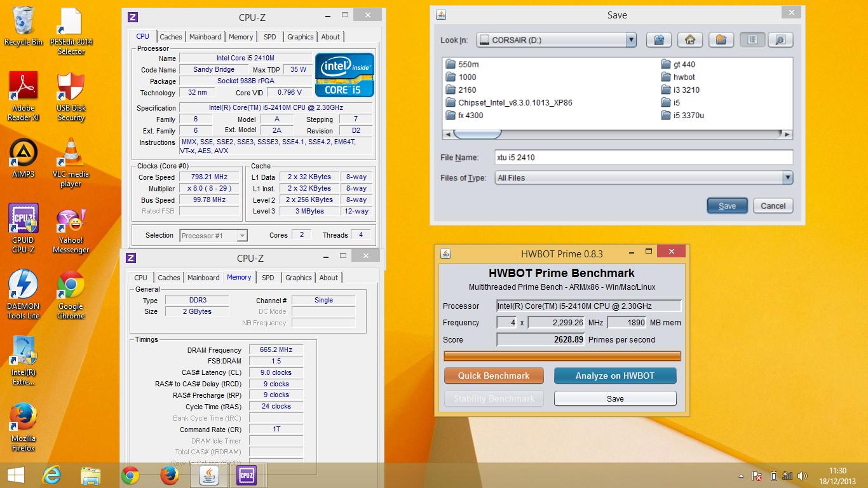This screenshot has height=488, width=868.
Task: Open CPUID CPU-Z desktop shortcut
Action: [24, 229]
